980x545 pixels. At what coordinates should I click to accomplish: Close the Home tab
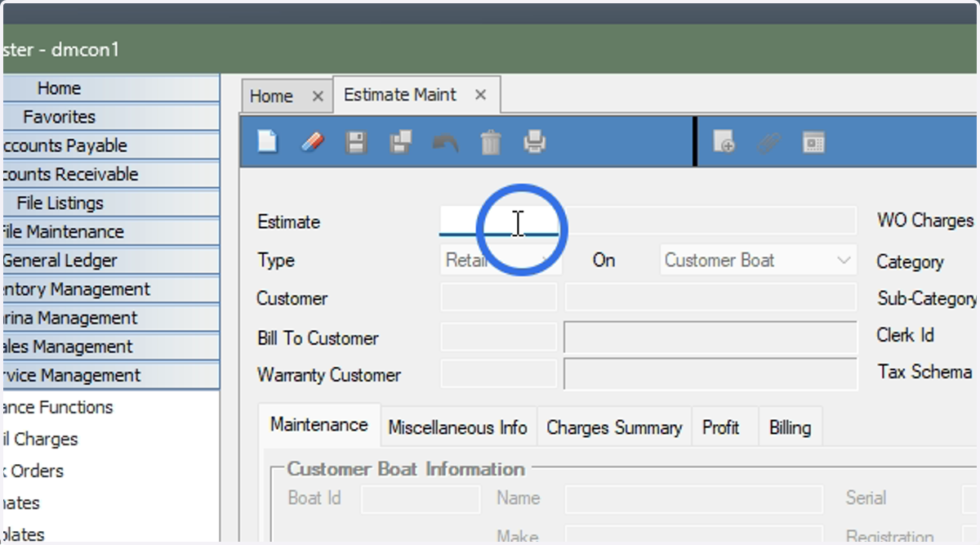point(318,96)
